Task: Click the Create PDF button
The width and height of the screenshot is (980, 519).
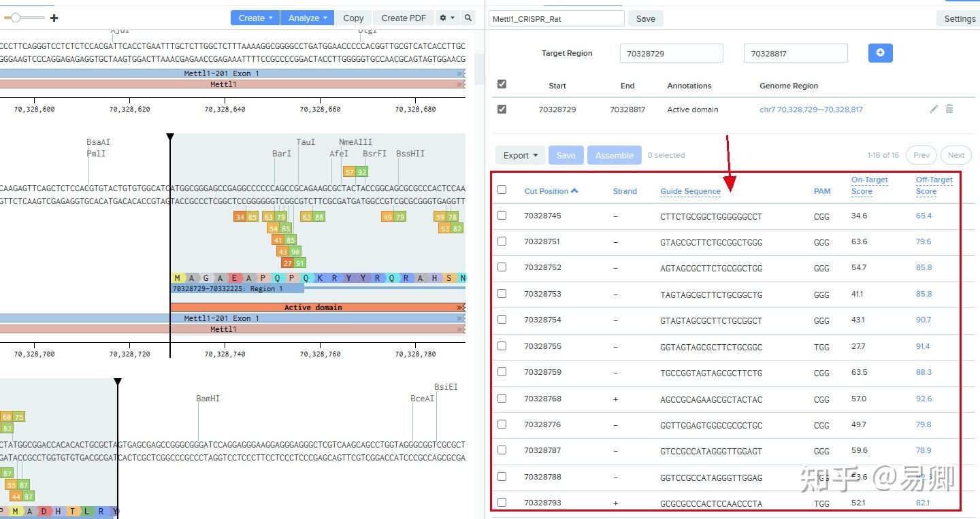Action: [x=403, y=18]
